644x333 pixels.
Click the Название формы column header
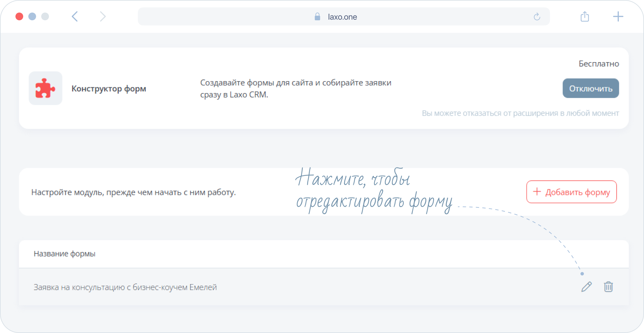pos(64,254)
